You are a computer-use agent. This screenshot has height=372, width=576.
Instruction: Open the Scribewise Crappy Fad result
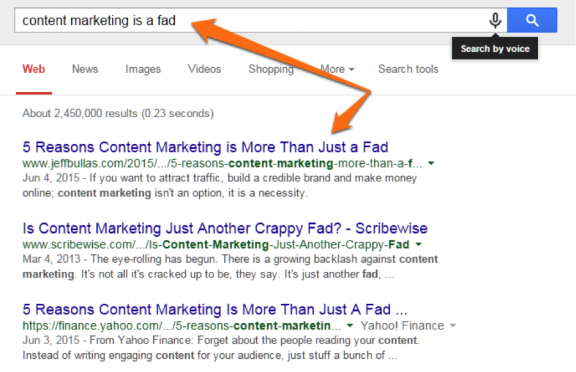coord(225,228)
